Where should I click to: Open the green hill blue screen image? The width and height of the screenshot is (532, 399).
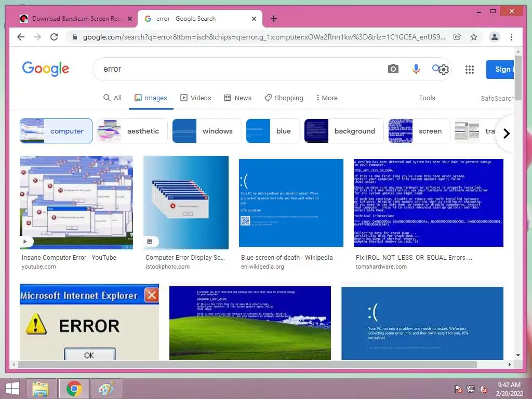click(x=250, y=323)
